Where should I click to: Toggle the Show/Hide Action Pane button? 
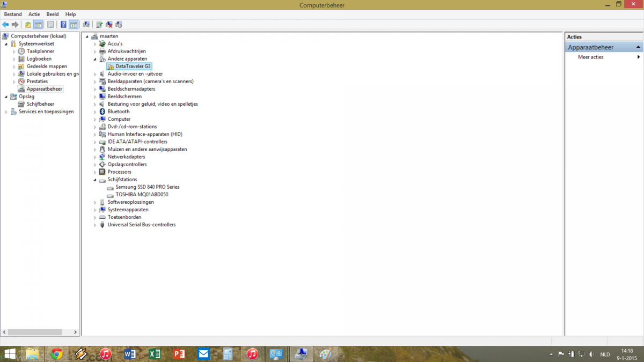74,25
